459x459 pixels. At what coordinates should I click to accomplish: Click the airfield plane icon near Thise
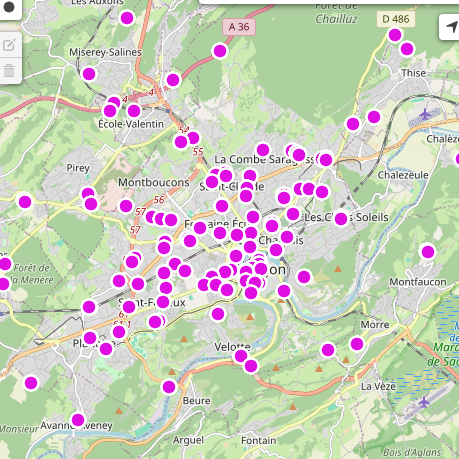[x=425, y=115]
